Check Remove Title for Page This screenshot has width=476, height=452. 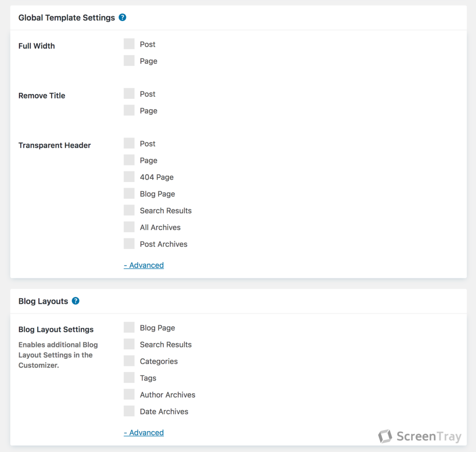[129, 110]
